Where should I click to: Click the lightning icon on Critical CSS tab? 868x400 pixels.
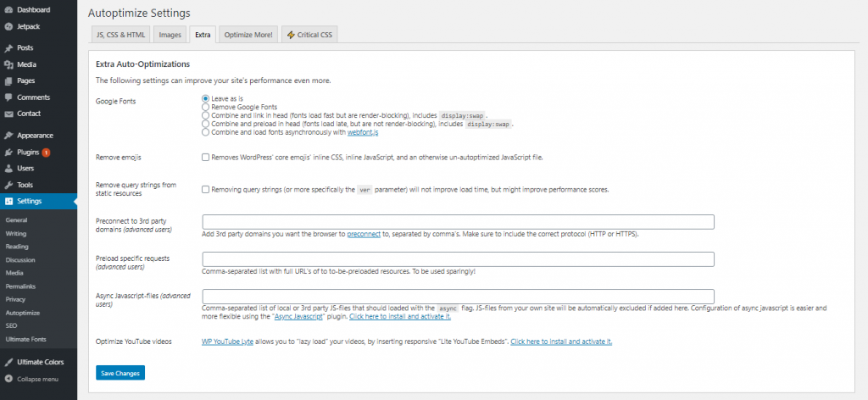pos(291,35)
